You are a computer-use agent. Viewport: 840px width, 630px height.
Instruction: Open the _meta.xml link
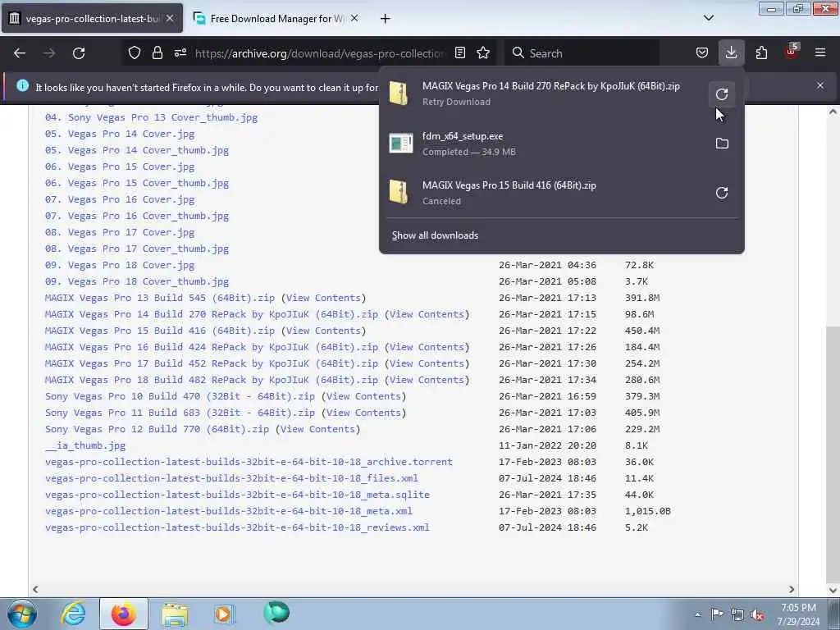coord(229,511)
